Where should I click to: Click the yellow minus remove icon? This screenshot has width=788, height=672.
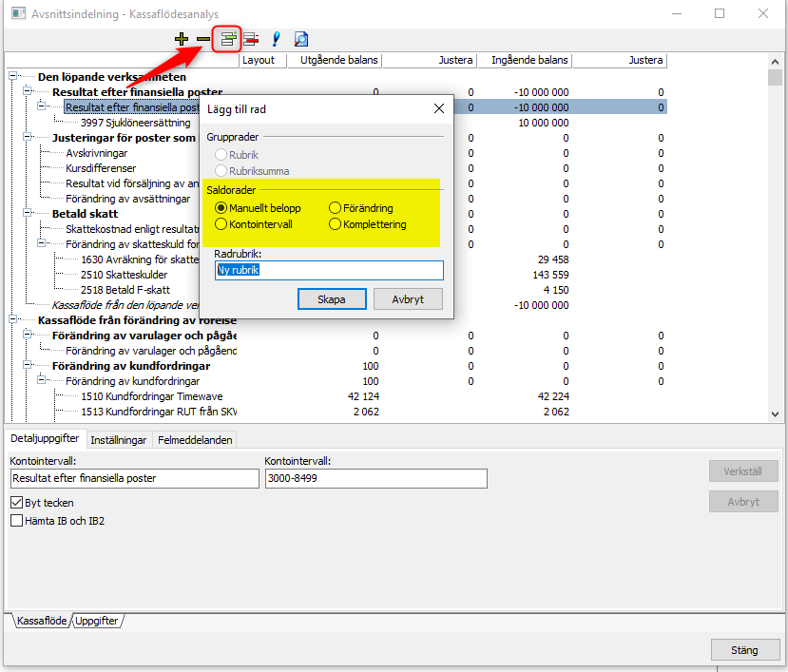click(203, 39)
